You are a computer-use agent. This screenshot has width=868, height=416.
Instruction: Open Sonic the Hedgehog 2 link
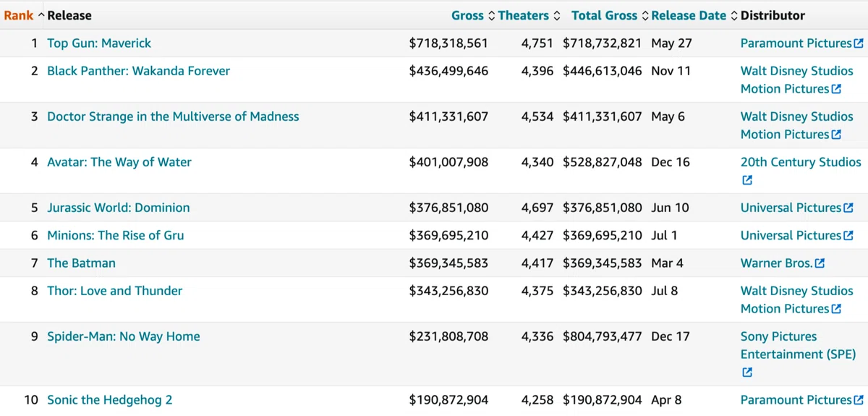109,400
